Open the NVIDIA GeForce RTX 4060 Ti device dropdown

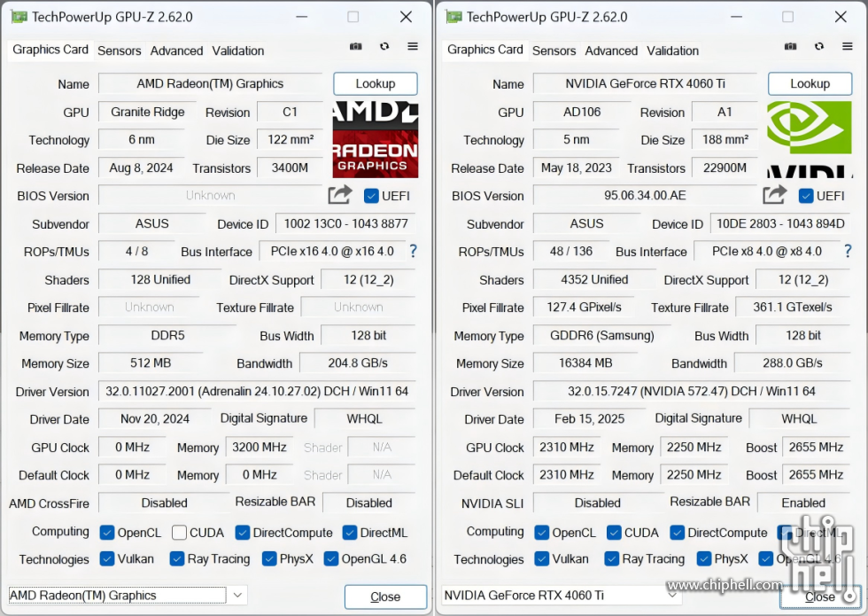pos(562,596)
